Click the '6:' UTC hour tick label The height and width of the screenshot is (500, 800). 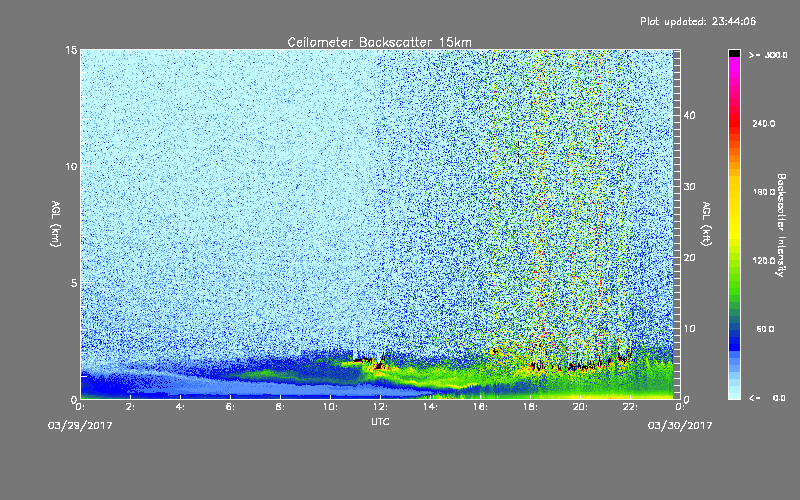pos(230,407)
